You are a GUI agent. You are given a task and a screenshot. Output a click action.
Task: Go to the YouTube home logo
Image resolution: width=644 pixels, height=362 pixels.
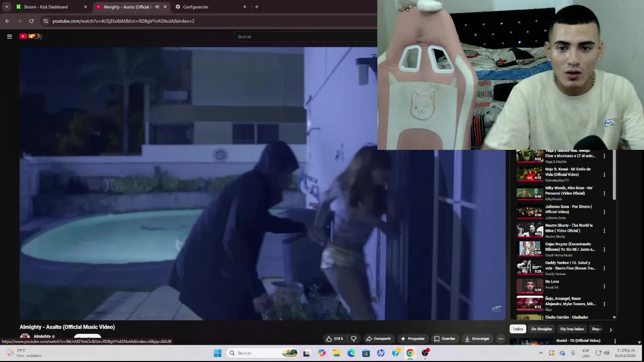coord(31,36)
